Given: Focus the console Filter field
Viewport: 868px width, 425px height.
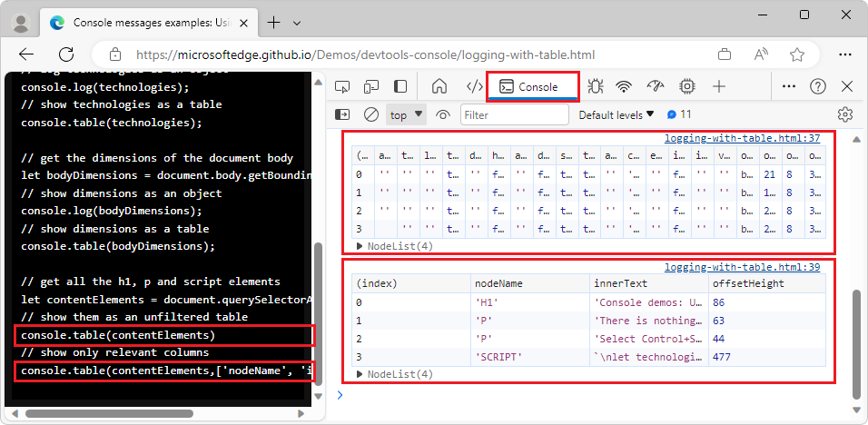Looking at the screenshot, I should [x=514, y=115].
